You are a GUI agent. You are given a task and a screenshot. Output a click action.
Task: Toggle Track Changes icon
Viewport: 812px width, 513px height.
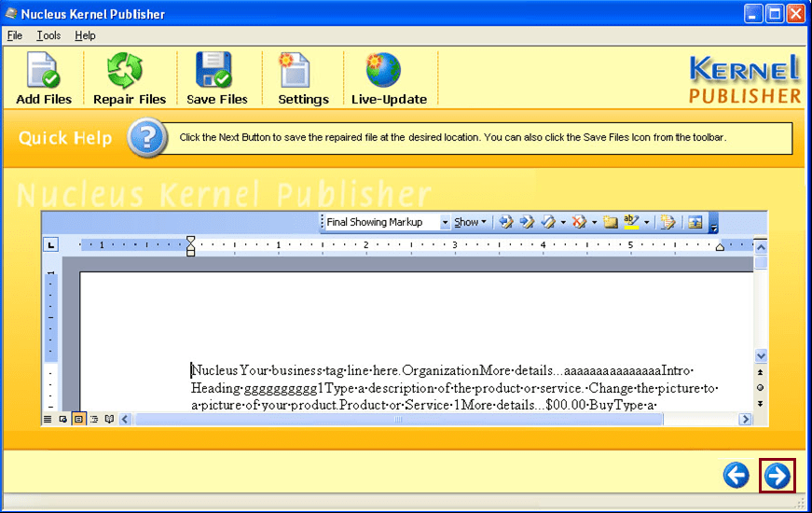click(667, 222)
